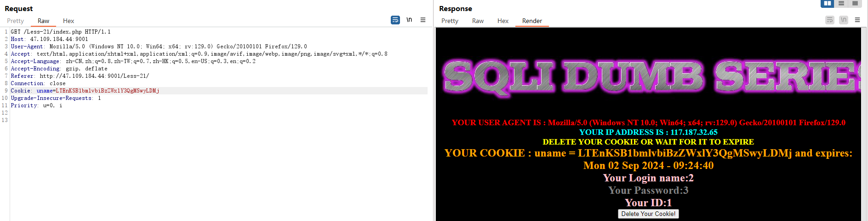This screenshot has height=221, width=868.
Task: Select the Render tab in Response
Action: (532, 21)
